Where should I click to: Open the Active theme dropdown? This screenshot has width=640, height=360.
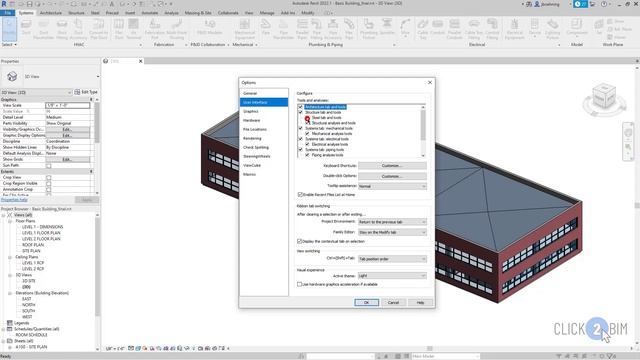[x=392, y=276]
